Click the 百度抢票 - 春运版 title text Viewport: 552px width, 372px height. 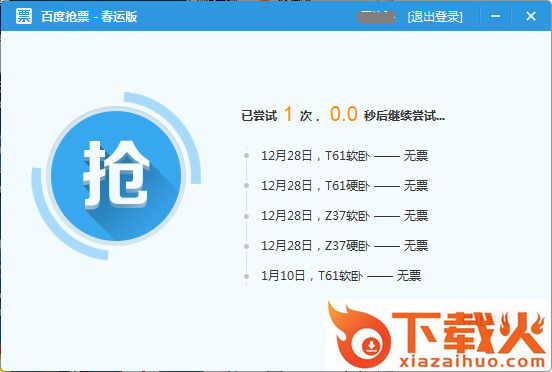click(89, 17)
